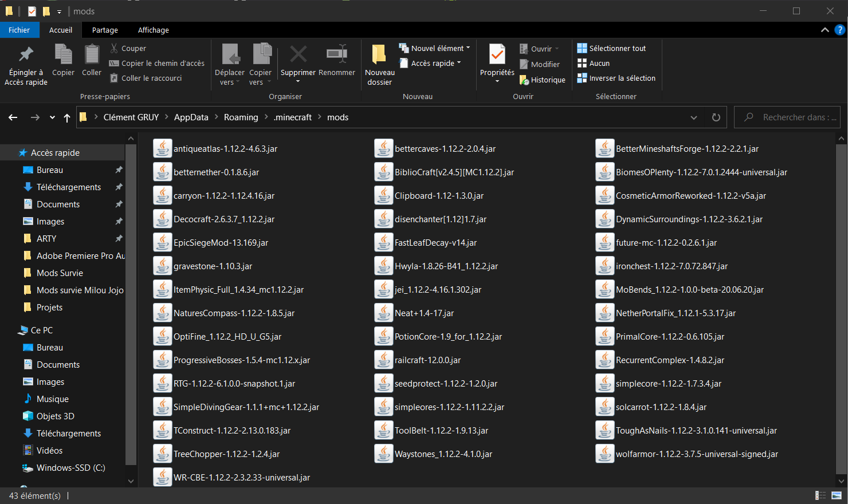Switch to the Accueil tab
Viewport: 848px width, 504px height.
pyautogui.click(x=61, y=30)
